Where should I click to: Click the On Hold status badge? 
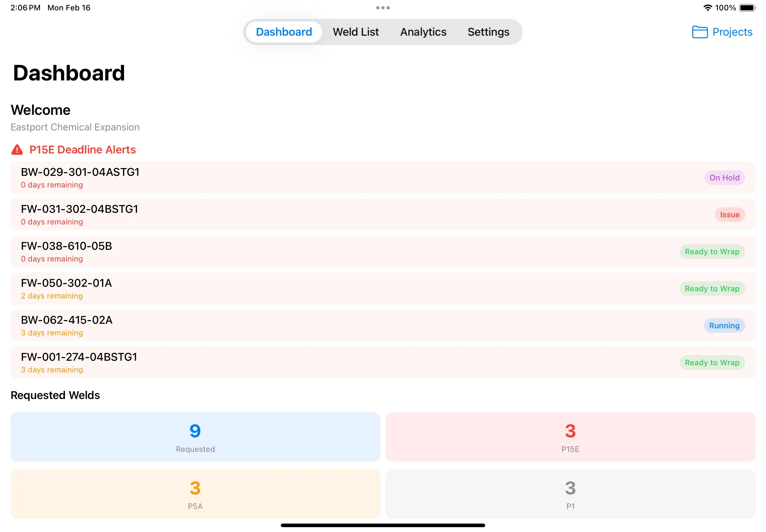tap(724, 177)
